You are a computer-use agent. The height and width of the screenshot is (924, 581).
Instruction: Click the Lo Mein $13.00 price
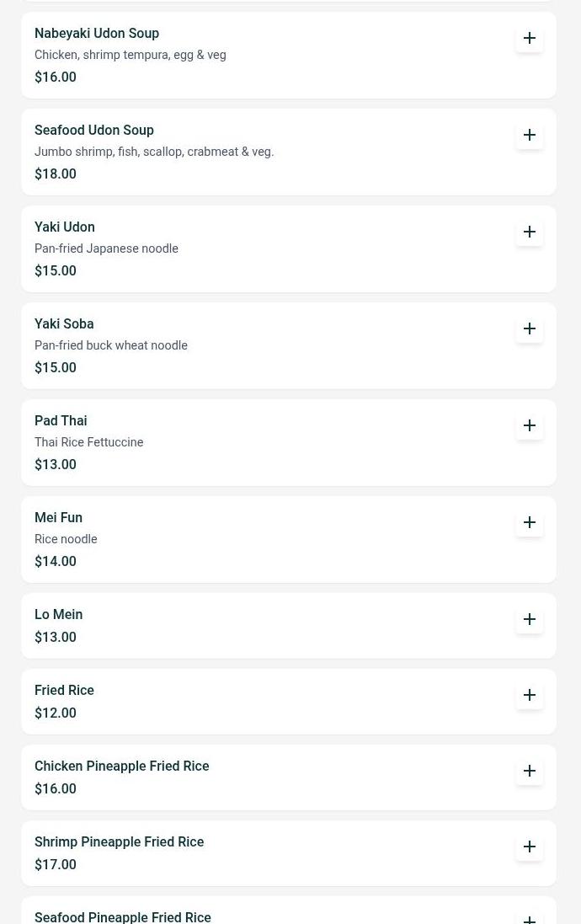click(56, 638)
